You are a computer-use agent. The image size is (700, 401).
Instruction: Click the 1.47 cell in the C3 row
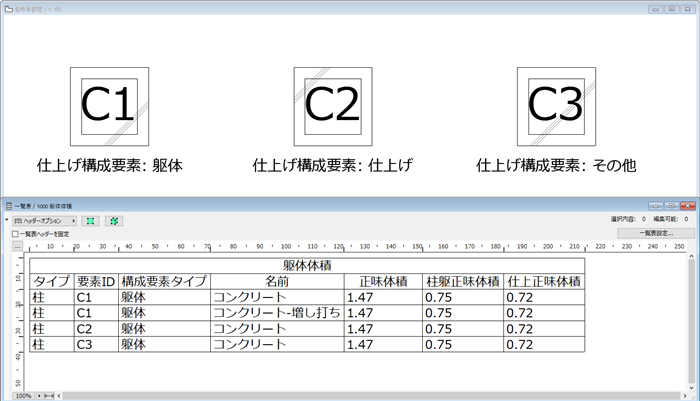point(383,344)
